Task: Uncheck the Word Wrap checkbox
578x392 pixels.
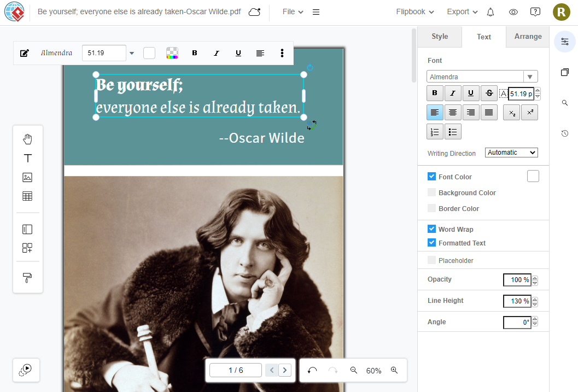Action: tap(431, 229)
